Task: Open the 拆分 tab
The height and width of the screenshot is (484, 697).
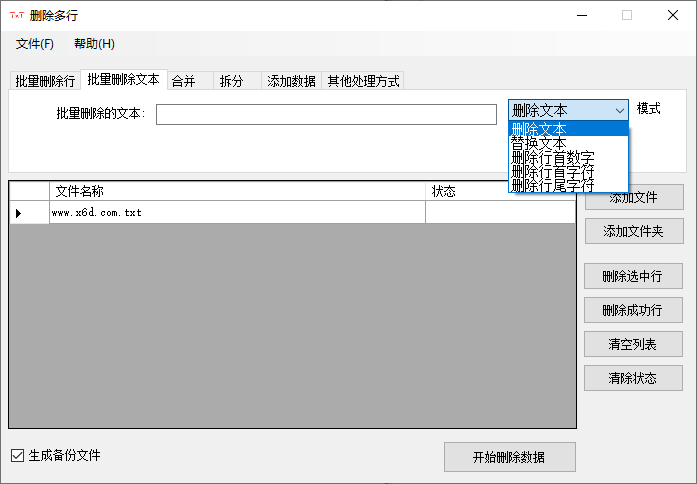Action: (231, 81)
